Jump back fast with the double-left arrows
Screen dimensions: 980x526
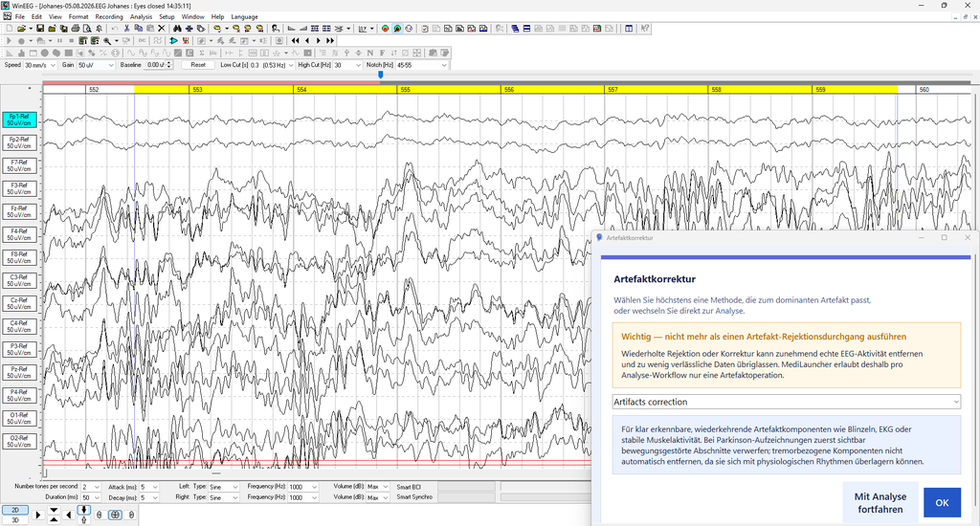coord(295,40)
